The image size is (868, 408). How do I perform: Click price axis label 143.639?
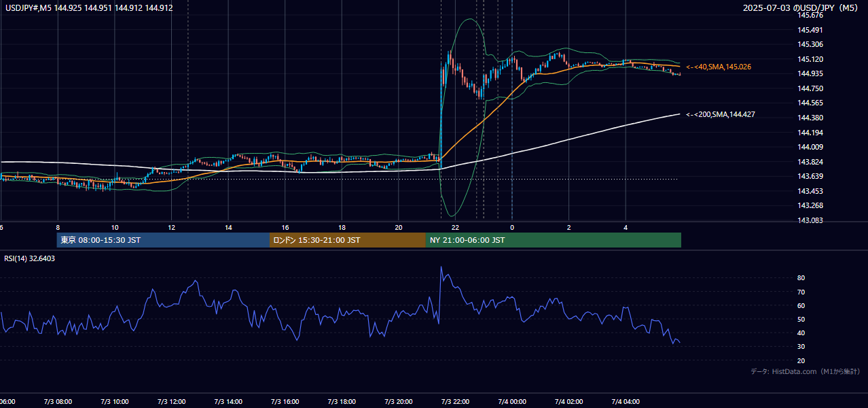[x=810, y=176]
